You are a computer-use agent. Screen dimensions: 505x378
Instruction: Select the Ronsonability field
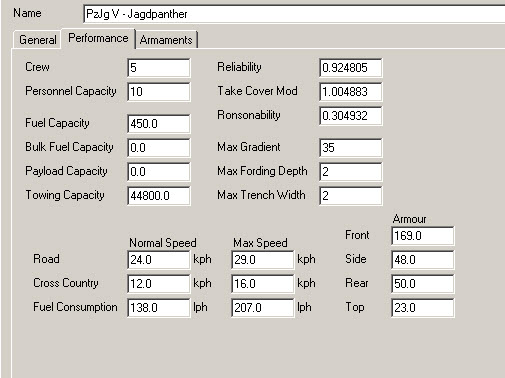point(351,116)
